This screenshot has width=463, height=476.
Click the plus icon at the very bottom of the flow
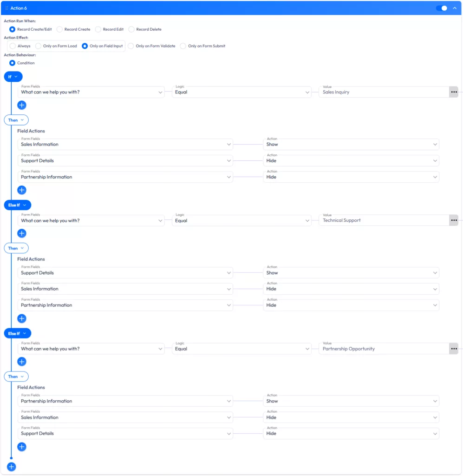pyautogui.click(x=11, y=466)
